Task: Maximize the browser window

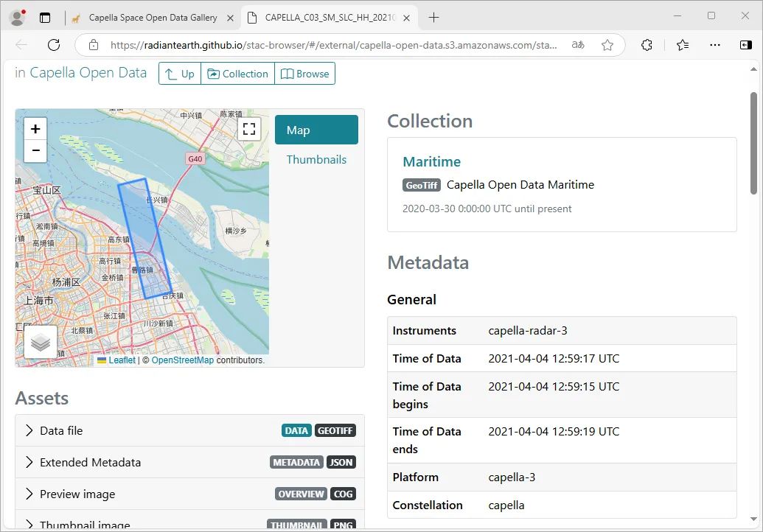Action: click(x=711, y=16)
